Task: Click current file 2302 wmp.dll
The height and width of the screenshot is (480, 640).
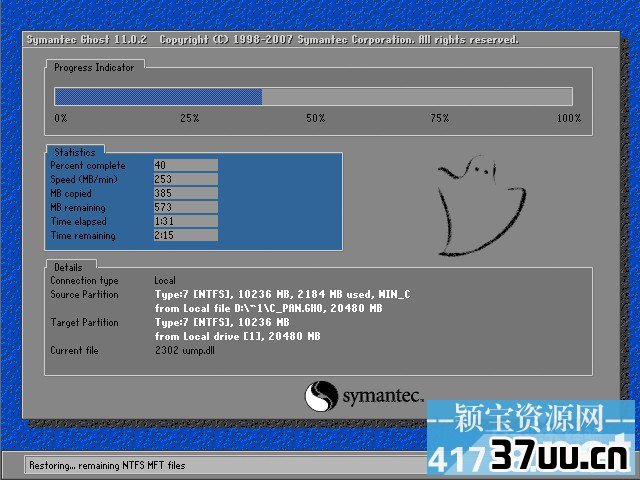Action: pos(184,351)
